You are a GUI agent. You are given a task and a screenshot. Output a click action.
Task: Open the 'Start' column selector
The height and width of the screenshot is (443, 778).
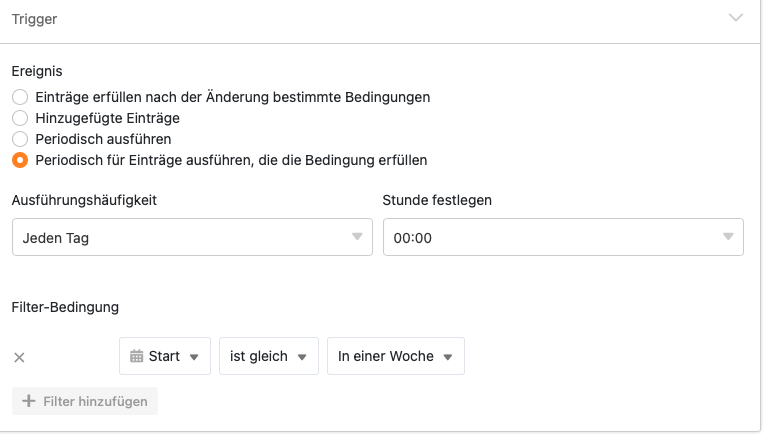pos(164,356)
